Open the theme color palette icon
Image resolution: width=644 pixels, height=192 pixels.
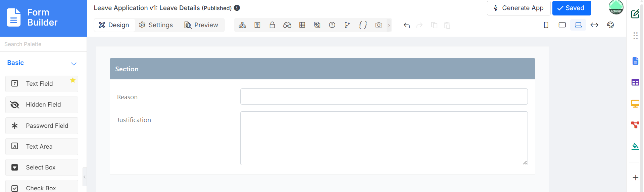pyautogui.click(x=610, y=25)
